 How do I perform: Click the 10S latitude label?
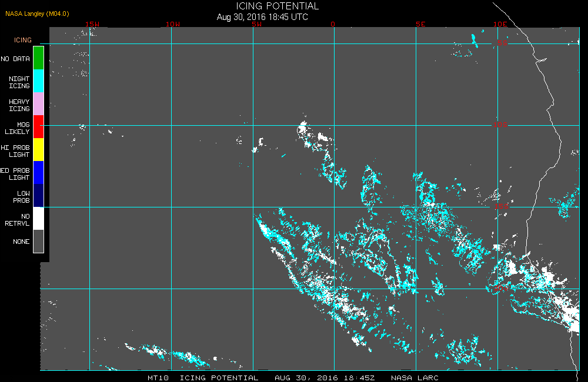coord(500,125)
